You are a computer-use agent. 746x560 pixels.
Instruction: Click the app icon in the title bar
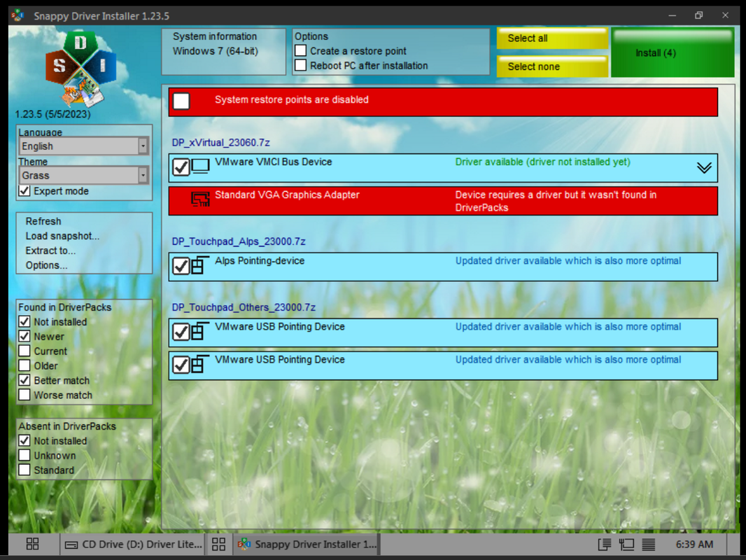[x=18, y=15]
